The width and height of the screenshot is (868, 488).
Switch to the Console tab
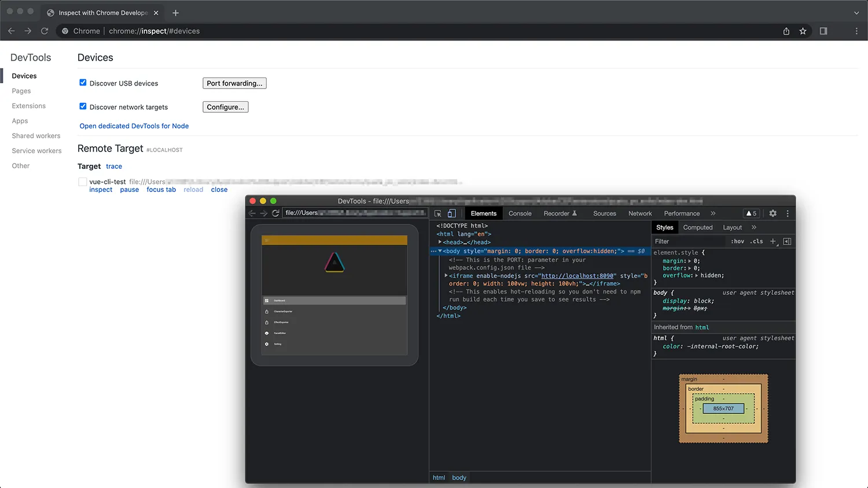tap(520, 213)
